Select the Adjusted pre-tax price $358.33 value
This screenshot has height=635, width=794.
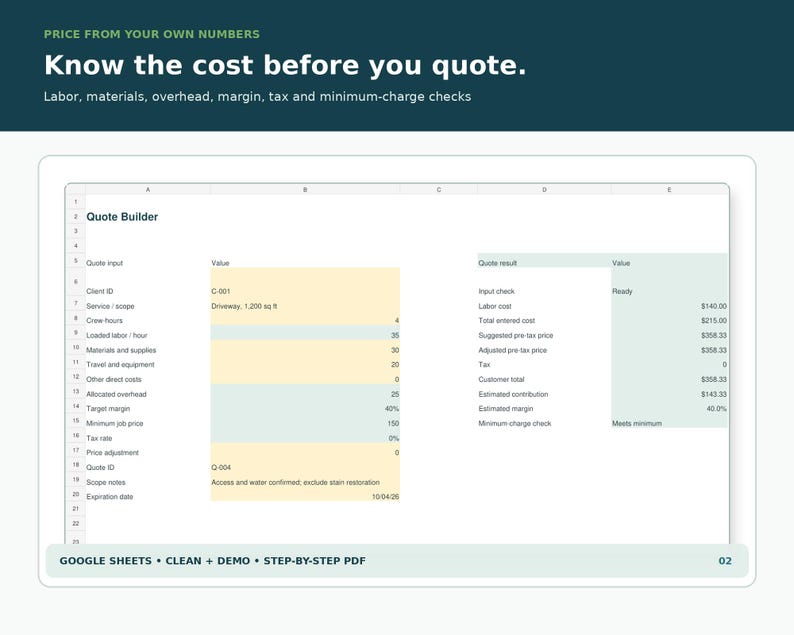pos(669,349)
